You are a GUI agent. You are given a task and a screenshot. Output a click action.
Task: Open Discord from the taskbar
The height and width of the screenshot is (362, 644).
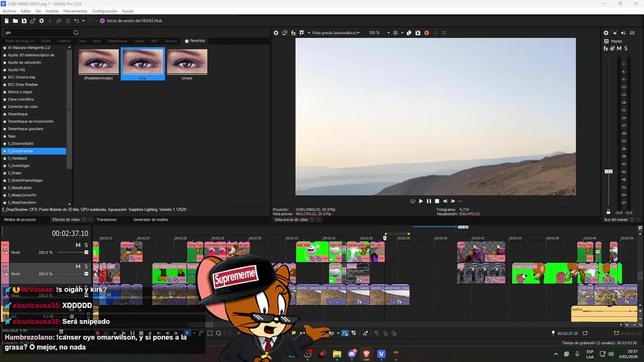[352, 354]
